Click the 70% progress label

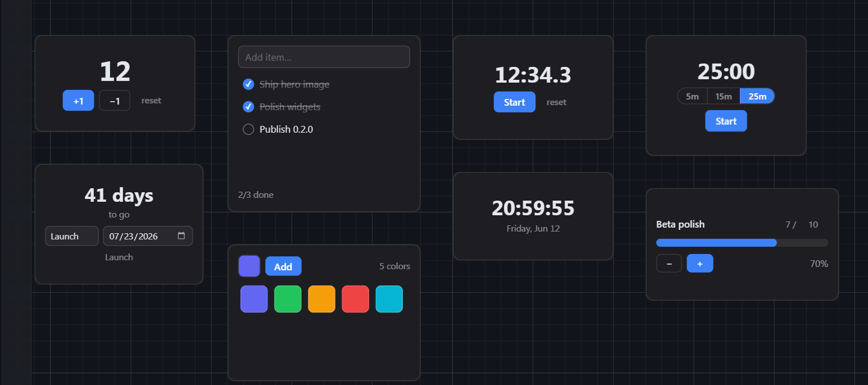click(x=819, y=264)
